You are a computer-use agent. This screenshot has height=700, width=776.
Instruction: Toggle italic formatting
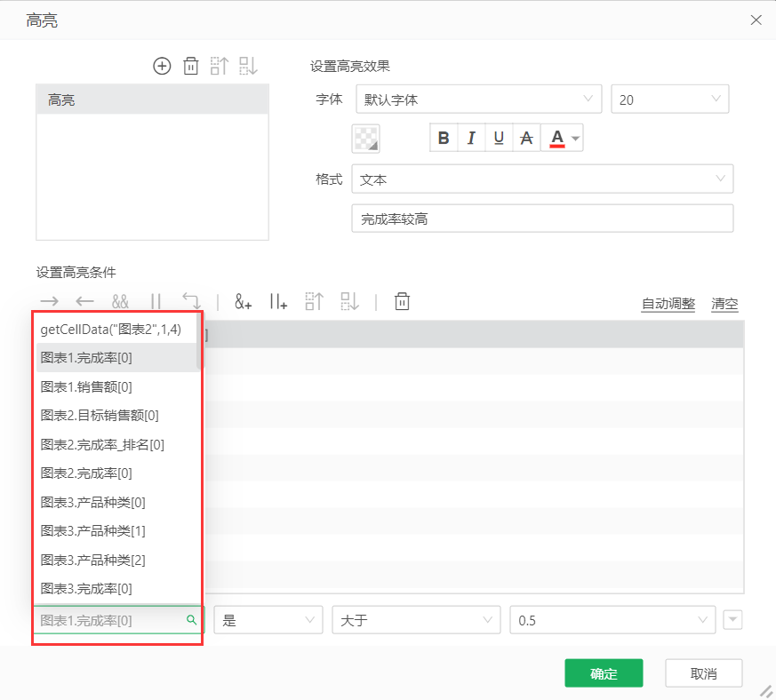471,138
